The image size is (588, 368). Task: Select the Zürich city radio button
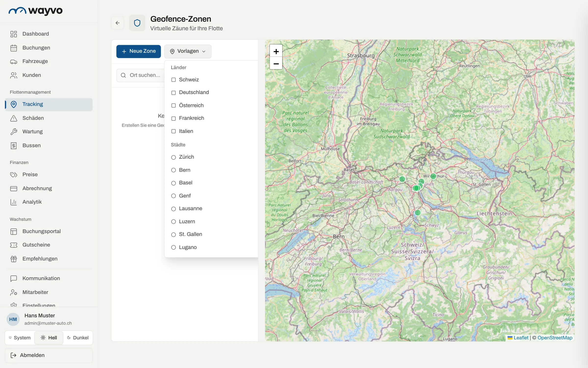coord(173,157)
